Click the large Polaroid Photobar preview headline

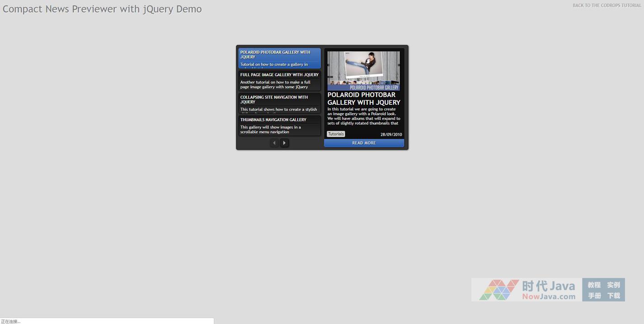coord(363,98)
